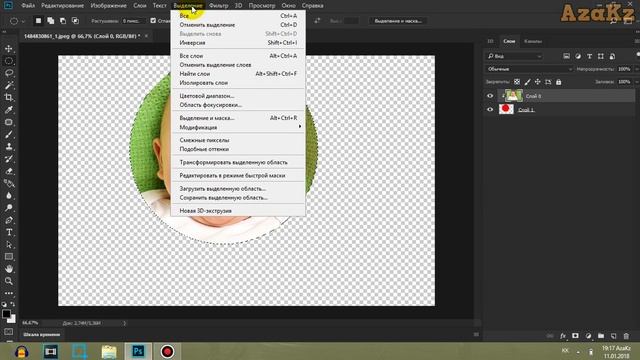Screen dimensions: 640x360
Task: Open the Заливка fill dropdown arrow
Action: point(636,82)
